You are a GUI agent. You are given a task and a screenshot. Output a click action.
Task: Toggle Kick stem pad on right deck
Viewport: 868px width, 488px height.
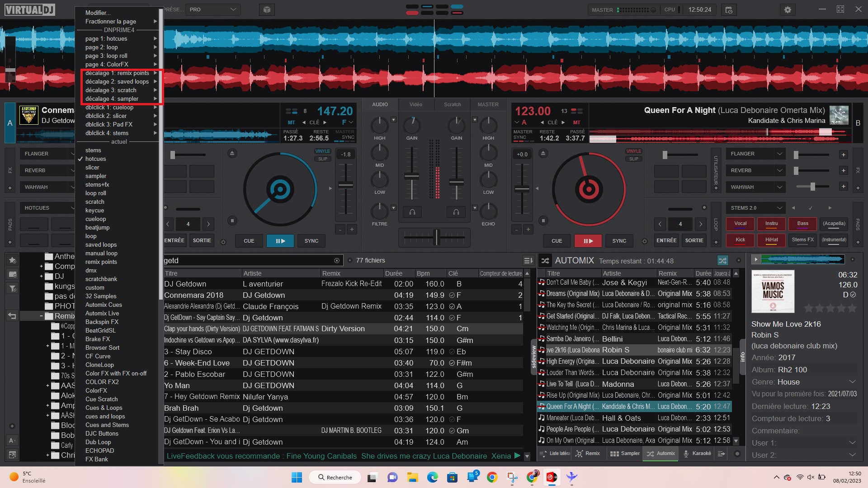[740, 240]
